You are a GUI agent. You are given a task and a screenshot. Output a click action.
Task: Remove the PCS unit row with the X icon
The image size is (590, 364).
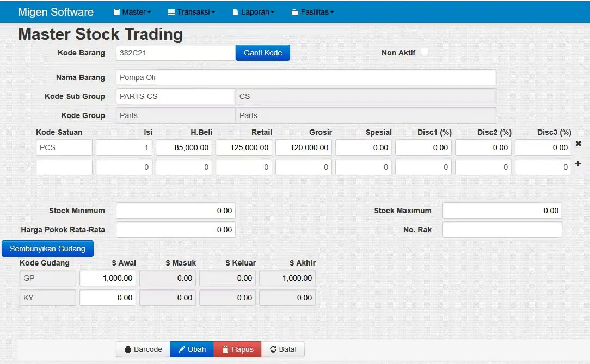point(579,144)
